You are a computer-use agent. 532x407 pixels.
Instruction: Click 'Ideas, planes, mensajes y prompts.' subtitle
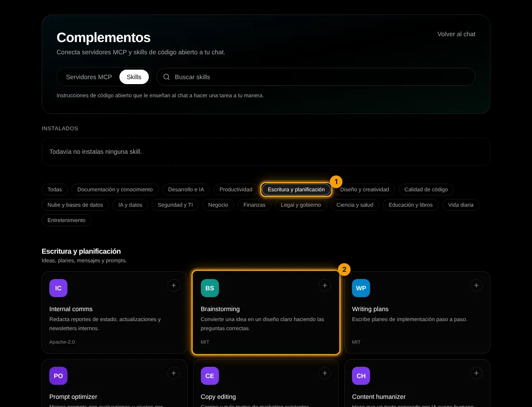pyautogui.click(x=84, y=260)
